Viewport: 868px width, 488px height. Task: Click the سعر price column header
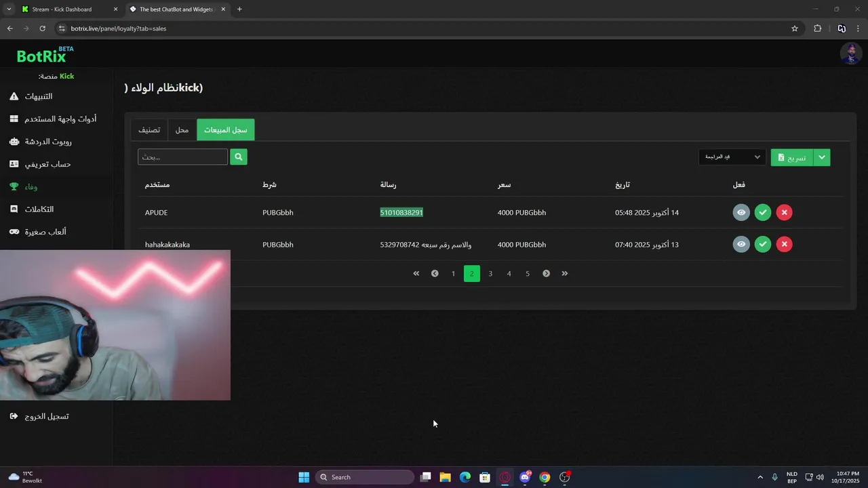[x=504, y=184]
